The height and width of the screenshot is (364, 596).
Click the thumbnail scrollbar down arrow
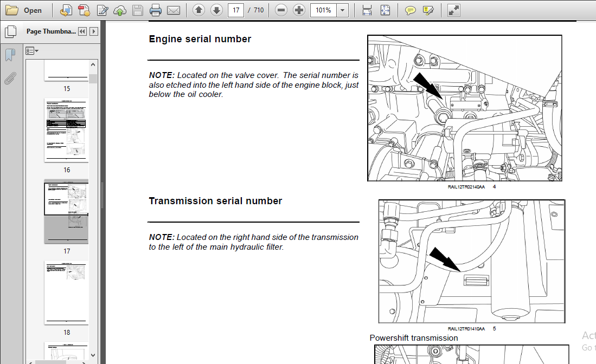(93, 355)
